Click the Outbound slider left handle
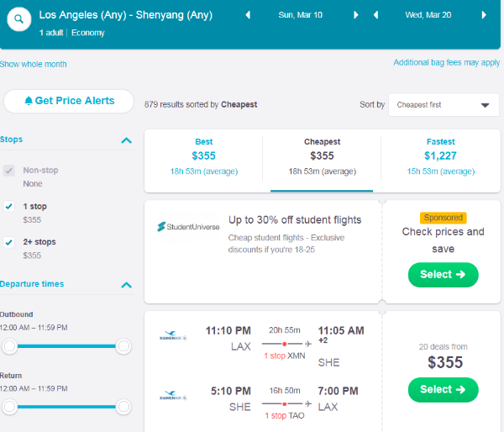 (9, 346)
